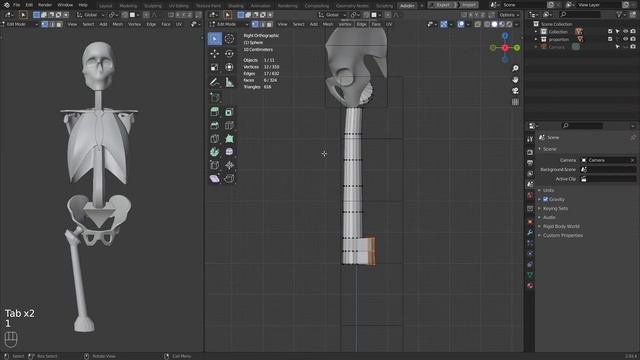Open Mesh menu in left viewport

tap(118, 24)
